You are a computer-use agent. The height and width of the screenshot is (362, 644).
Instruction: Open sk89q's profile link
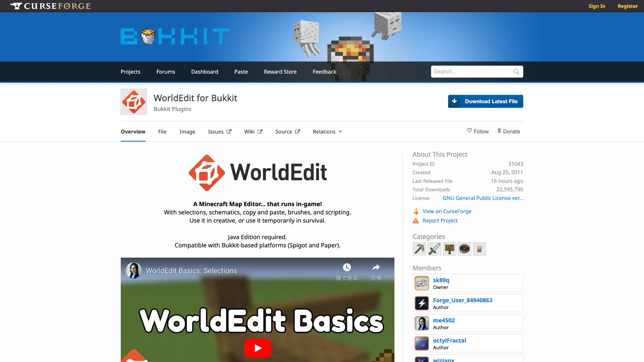[x=441, y=280]
